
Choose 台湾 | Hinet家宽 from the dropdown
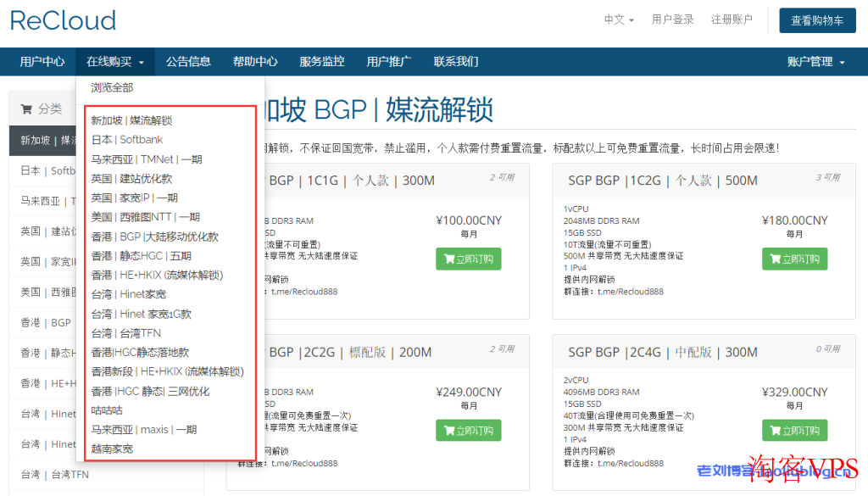129,294
